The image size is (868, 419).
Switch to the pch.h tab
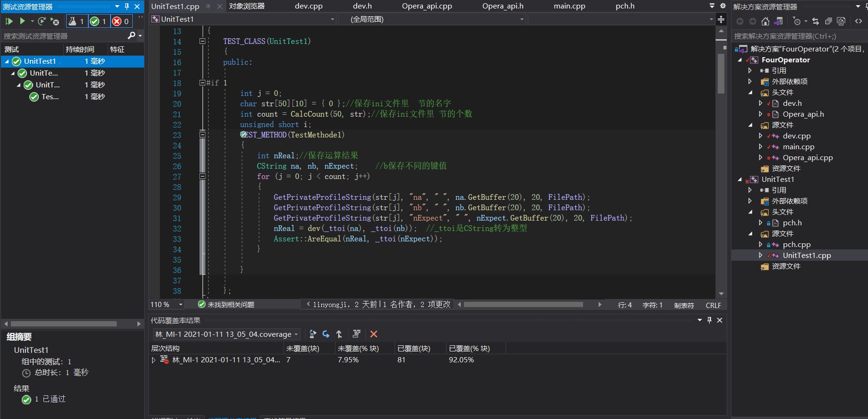(625, 6)
